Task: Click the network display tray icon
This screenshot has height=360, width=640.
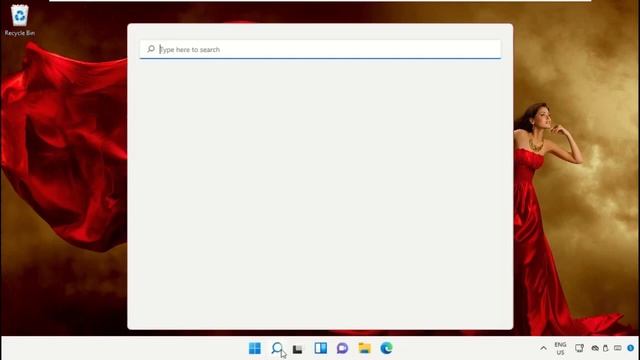Action: tap(579, 348)
